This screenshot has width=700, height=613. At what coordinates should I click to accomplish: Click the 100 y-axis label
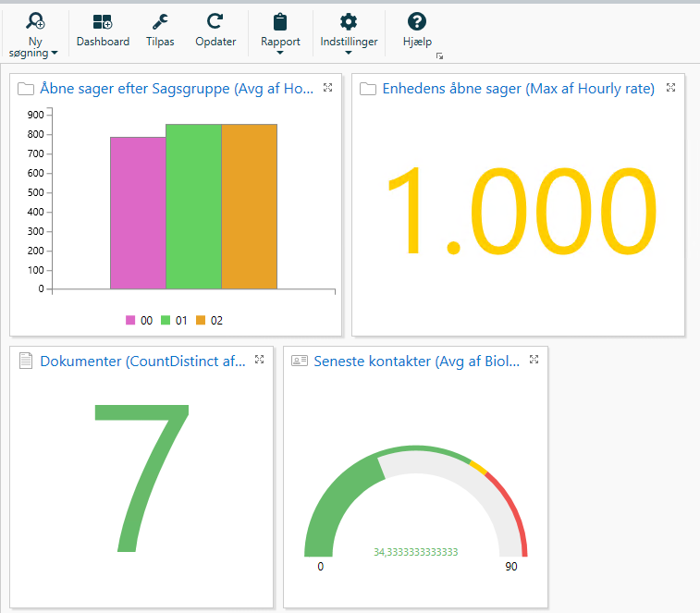[x=36, y=270]
